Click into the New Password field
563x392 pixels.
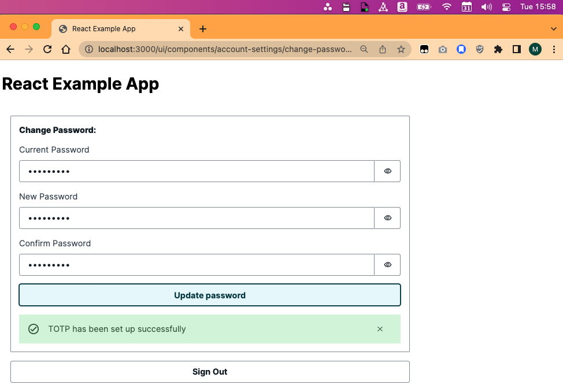coord(197,218)
